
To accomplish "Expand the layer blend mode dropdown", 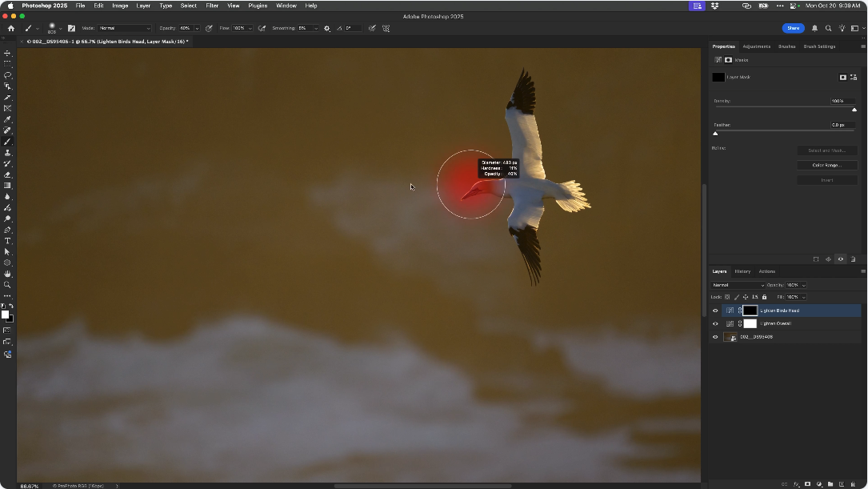I will 738,285.
